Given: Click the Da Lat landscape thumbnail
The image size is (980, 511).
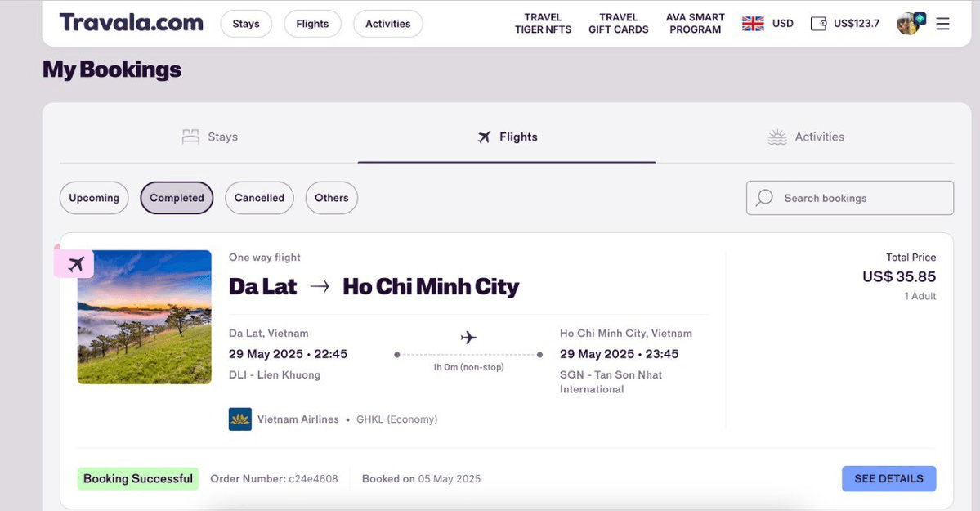Looking at the screenshot, I should 145,319.
